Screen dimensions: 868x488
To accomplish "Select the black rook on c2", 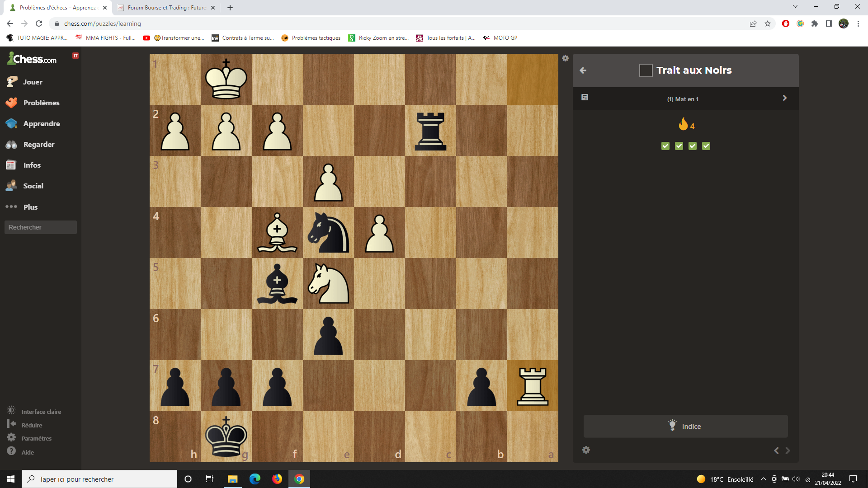I will click(430, 131).
